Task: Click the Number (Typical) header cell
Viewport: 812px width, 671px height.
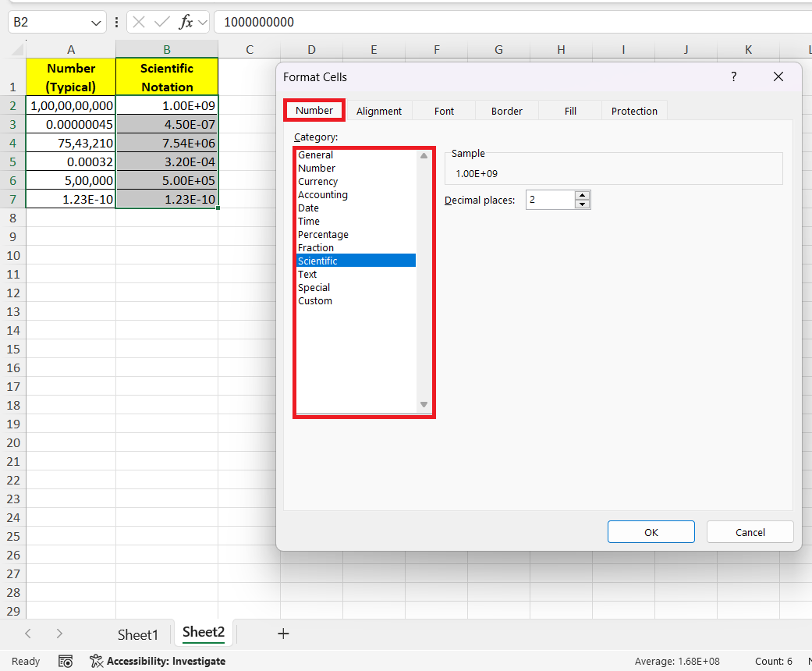Action: coord(71,77)
